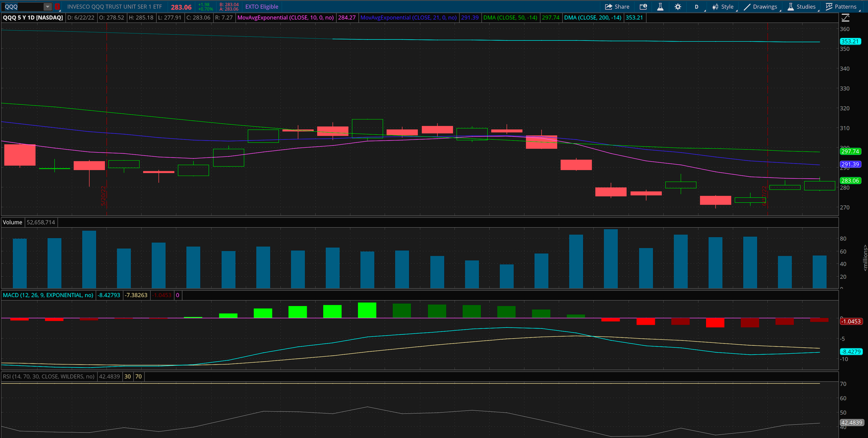Click the Share arrow icon
The height and width of the screenshot is (438, 868).
pyautogui.click(x=609, y=7)
